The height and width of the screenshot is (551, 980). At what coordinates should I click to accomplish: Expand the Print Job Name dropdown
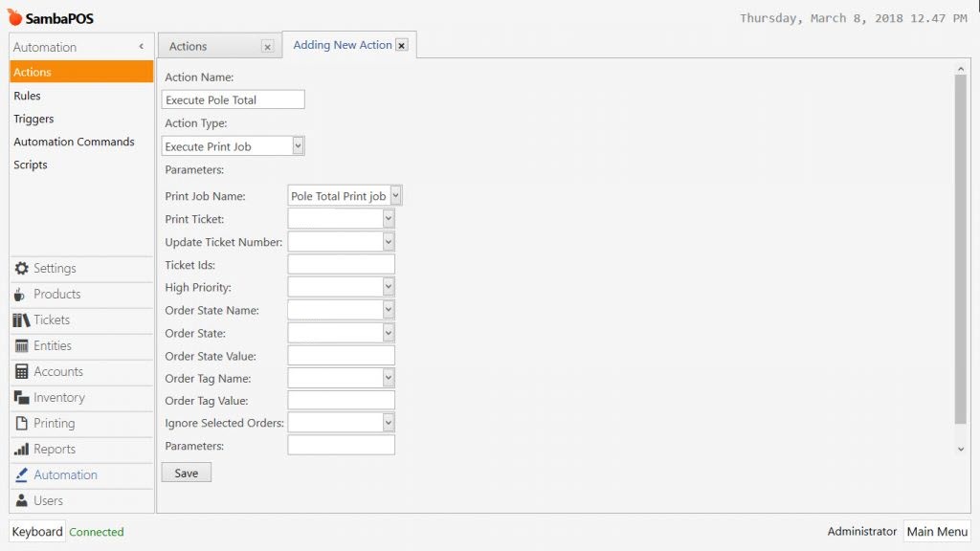pyautogui.click(x=394, y=195)
